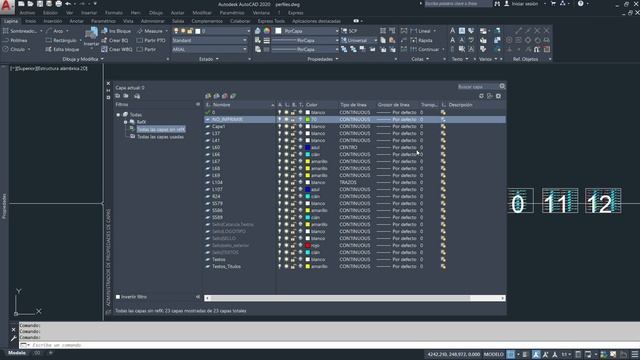Click the Iniciar sesión sign-in button
640x360 pixels.
(x=521, y=4)
